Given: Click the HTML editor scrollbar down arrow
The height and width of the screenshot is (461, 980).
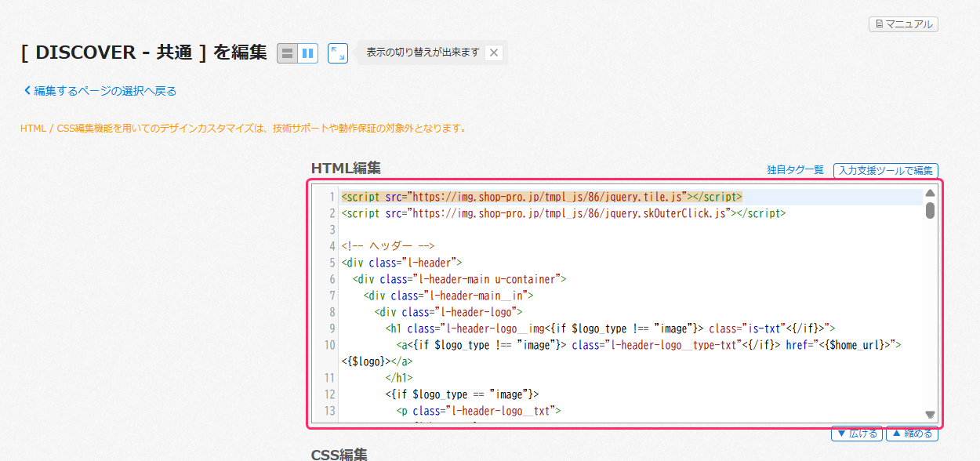Looking at the screenshot, I should click(930, 415).
